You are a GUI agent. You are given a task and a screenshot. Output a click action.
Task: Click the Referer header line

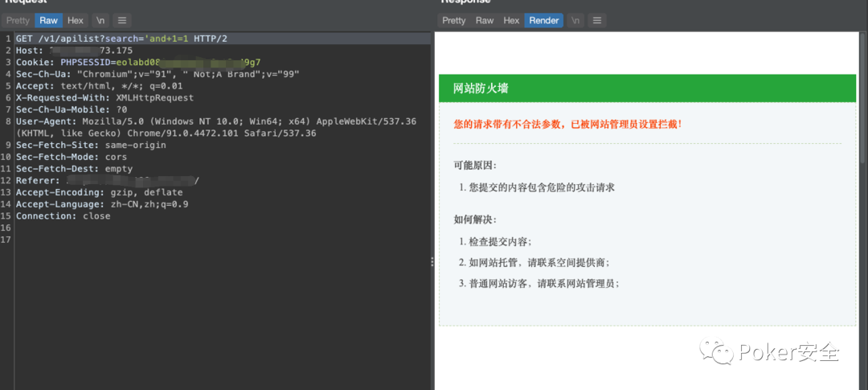click(108, 181)
